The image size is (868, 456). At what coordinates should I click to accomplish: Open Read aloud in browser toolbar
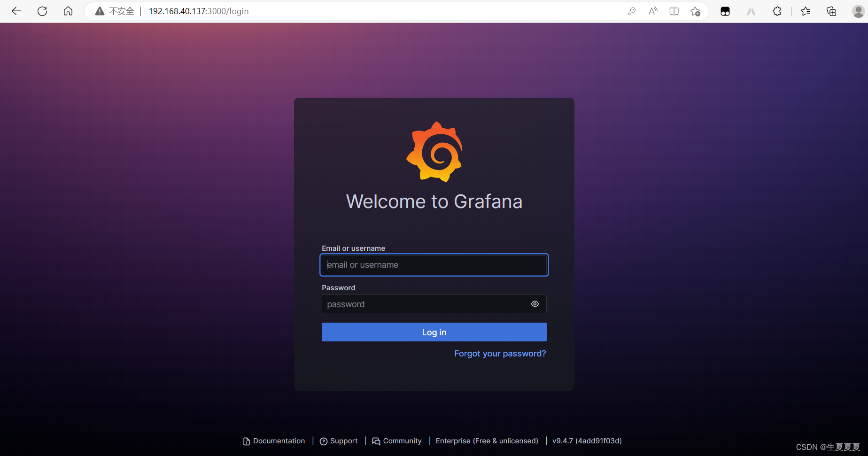(x=652, y=11)
